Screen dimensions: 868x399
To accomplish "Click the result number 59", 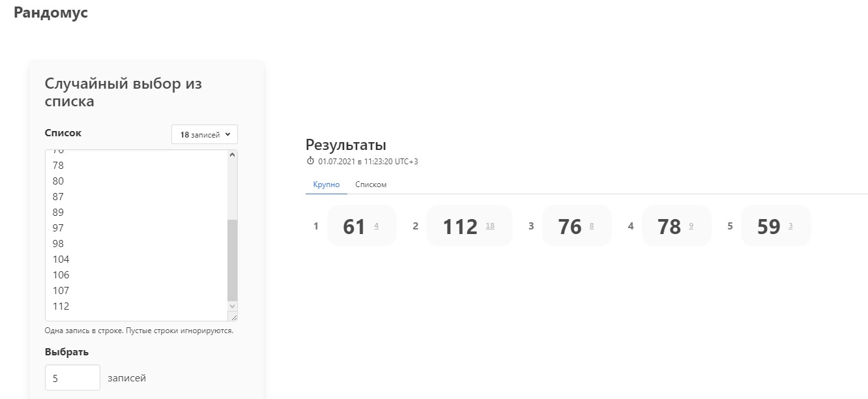I will (769, 226).
